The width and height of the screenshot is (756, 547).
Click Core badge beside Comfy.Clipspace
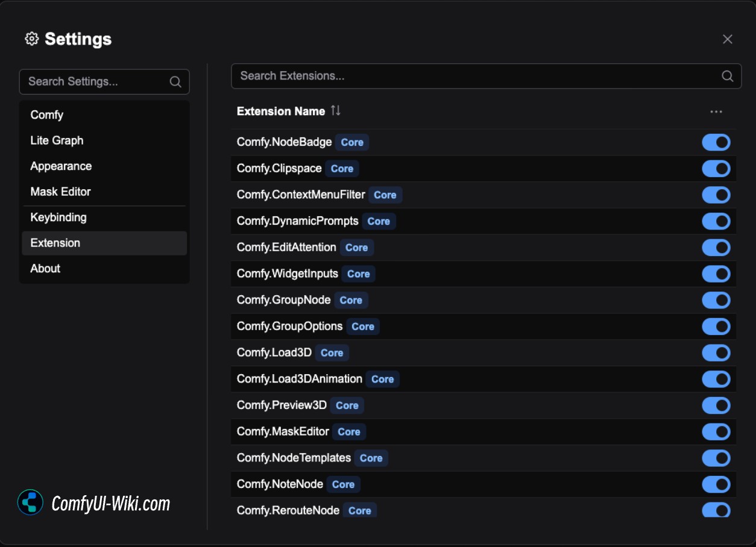(342, 169)
